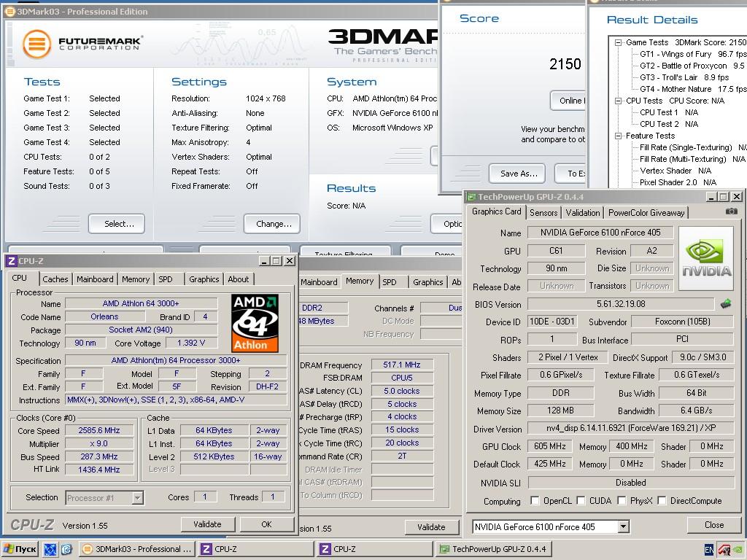The height and width of the screenshot is (560, 747).
Task: Click the Bus Speed value 287.3 MHz
Action: tap(99, 456)
